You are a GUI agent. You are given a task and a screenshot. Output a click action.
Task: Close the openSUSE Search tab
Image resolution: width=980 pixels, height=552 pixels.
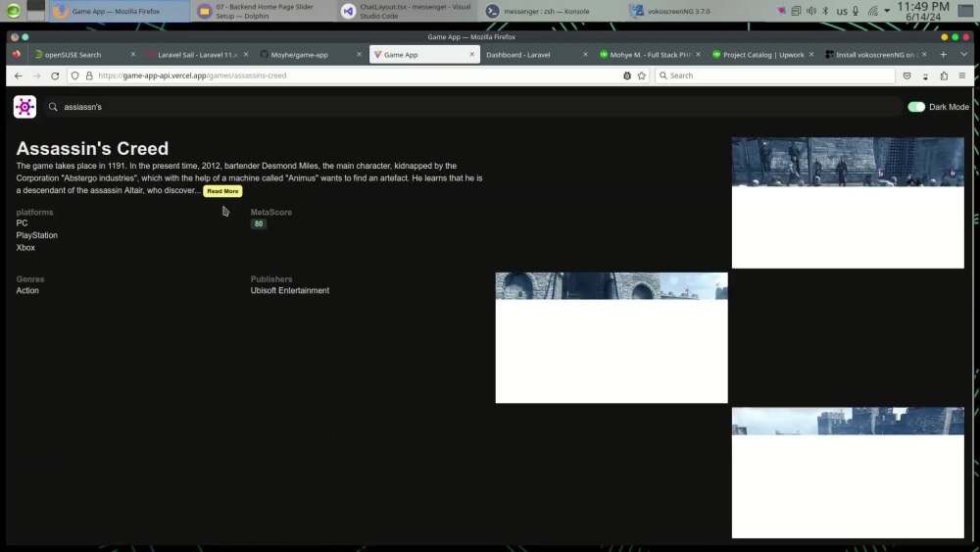132,54
